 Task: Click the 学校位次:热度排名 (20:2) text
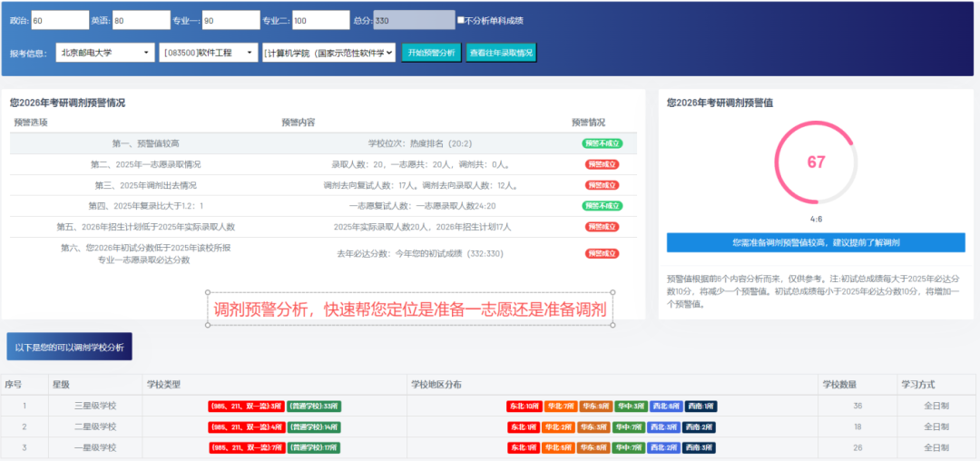420,143
